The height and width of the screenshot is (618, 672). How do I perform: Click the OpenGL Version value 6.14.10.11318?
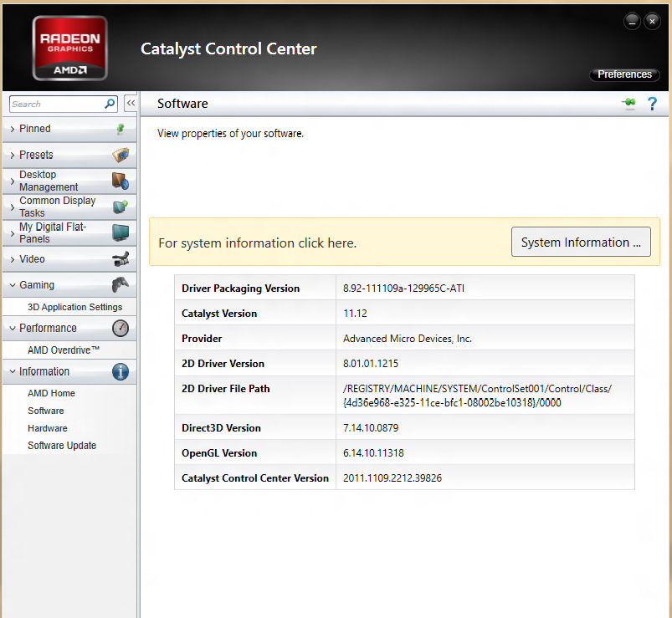(373, 453)
